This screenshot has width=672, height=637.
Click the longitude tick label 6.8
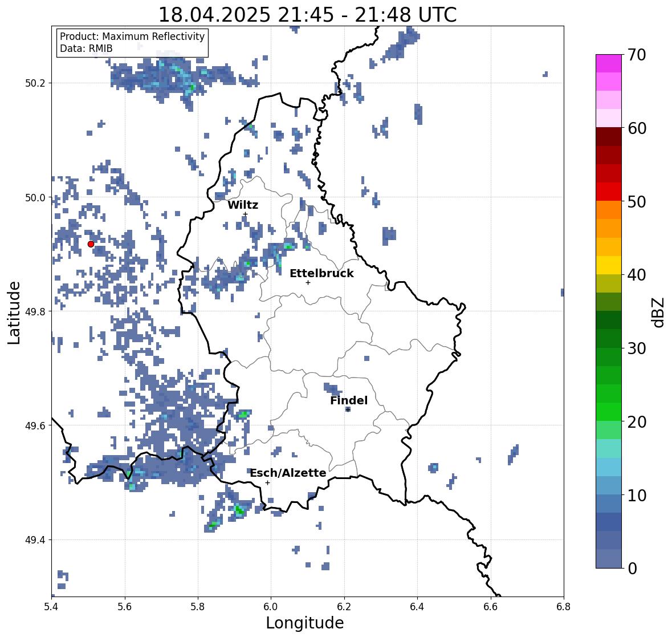tap(564, 607)
